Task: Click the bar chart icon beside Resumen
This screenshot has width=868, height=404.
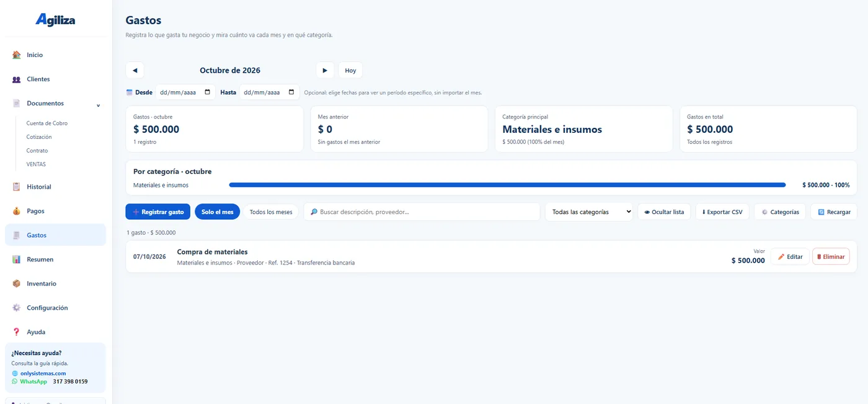Action: (17, 259)
